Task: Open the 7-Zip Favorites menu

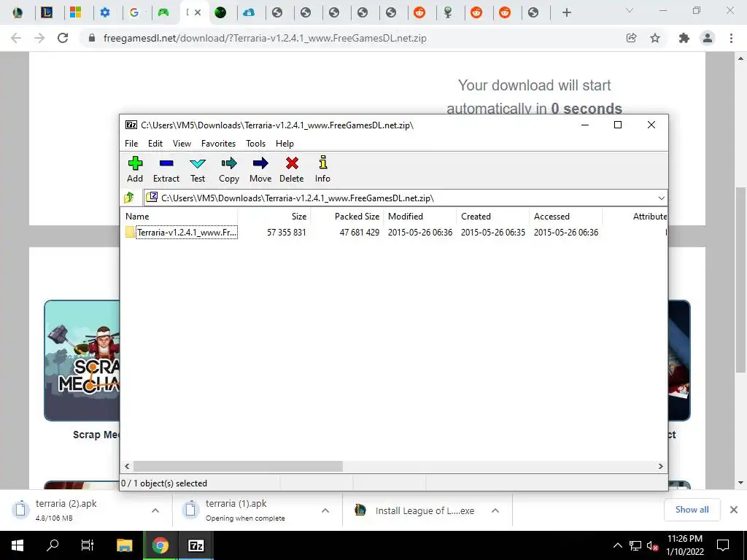Action: tap(218, 144)
